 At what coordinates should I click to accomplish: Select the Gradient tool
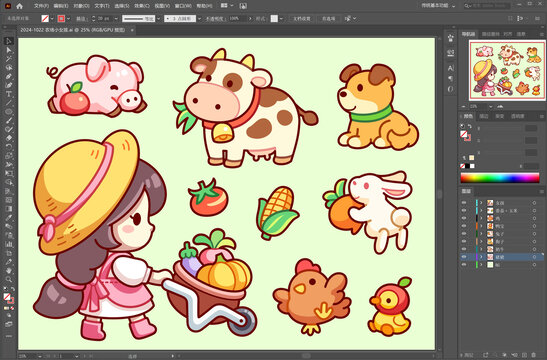9,209
